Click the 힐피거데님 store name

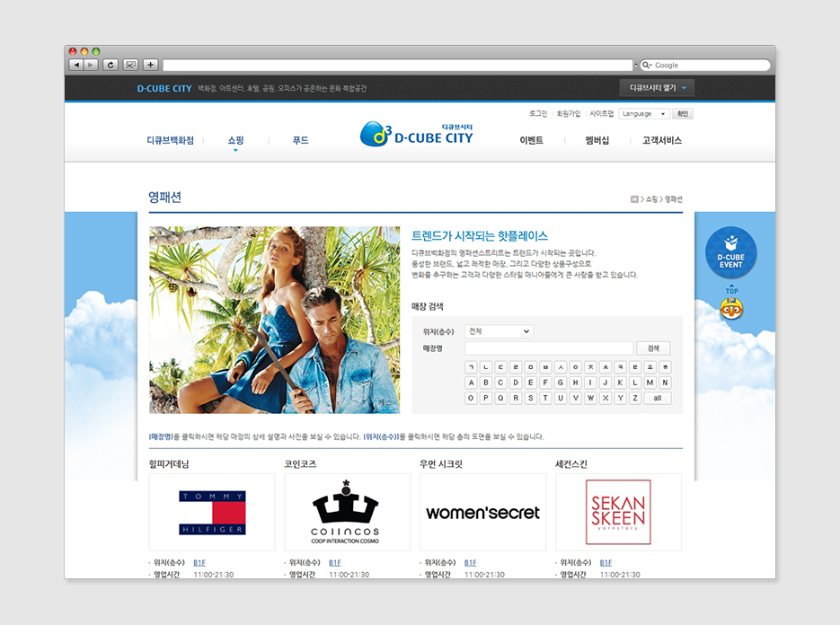(169, 463)
